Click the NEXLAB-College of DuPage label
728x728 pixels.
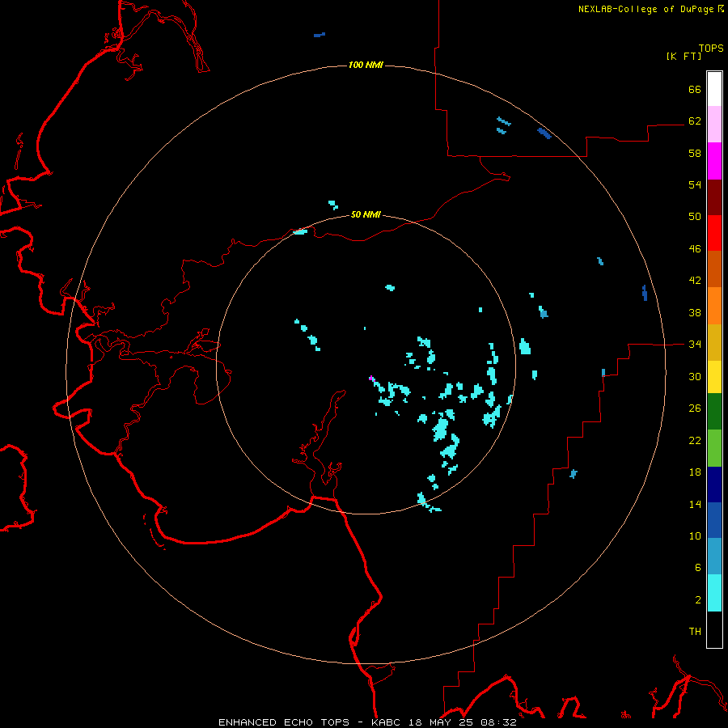(x=647, y=9)
